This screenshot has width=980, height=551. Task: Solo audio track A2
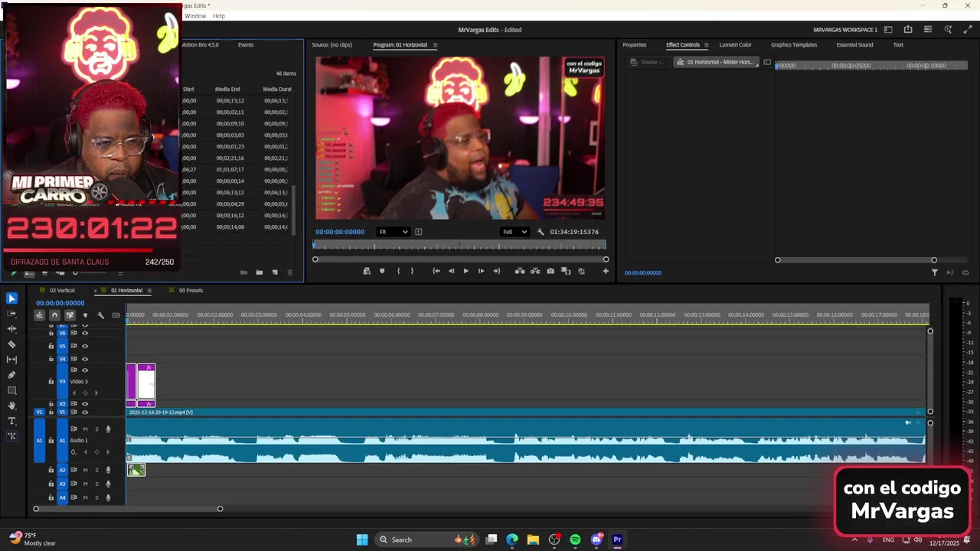pos(96,470)
